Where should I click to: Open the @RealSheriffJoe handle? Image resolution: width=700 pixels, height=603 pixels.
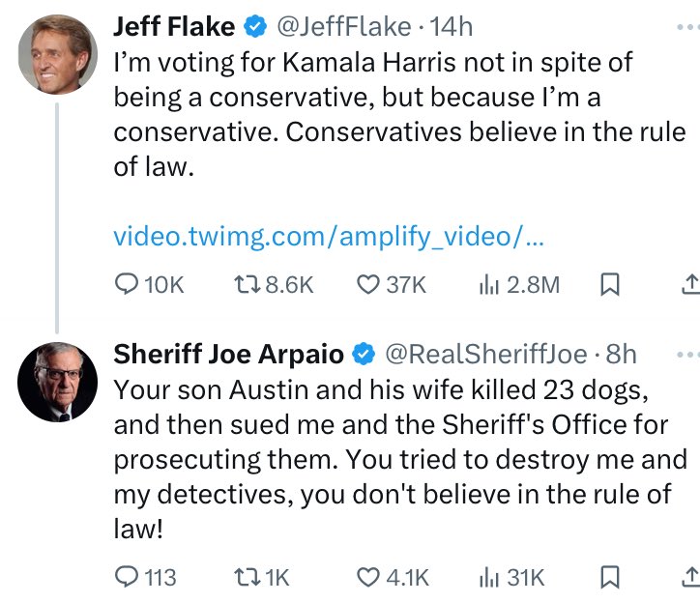click(485, 354)
